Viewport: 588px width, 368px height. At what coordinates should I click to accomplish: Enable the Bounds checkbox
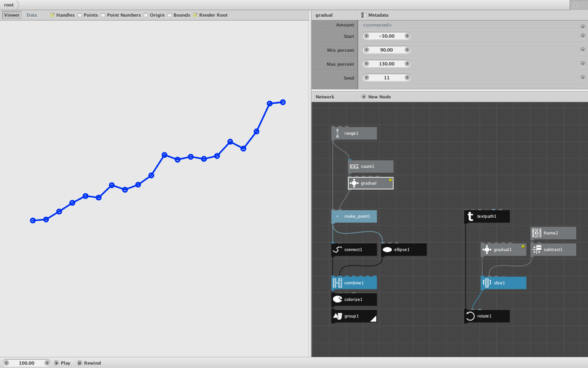[x=169, y=15]
